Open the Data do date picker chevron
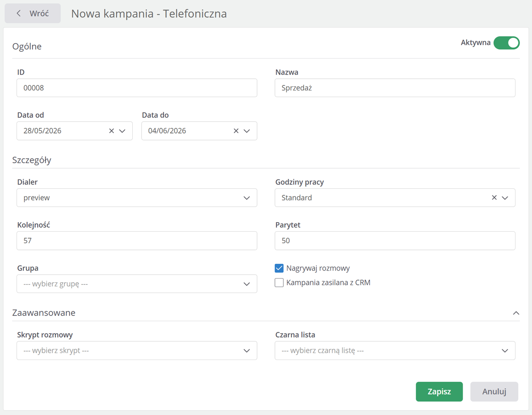The width and height of the screenshot is (532, 415). point(247,131)
